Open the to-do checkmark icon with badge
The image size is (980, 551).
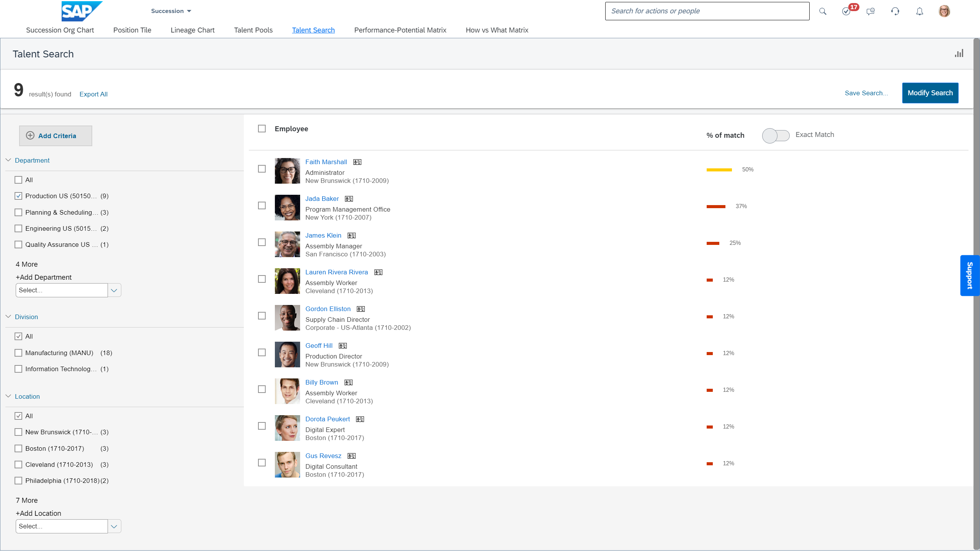point(846,11)
